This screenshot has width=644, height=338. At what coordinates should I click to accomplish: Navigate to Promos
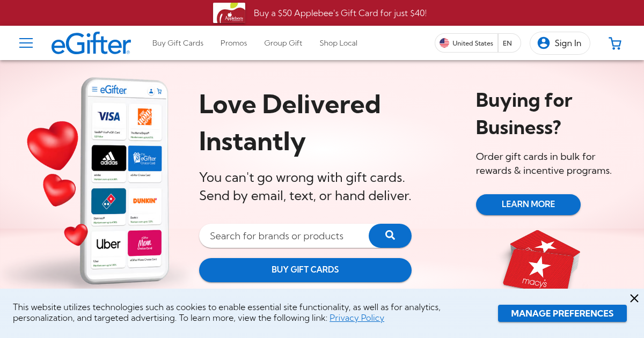click(x=233, y=43)
